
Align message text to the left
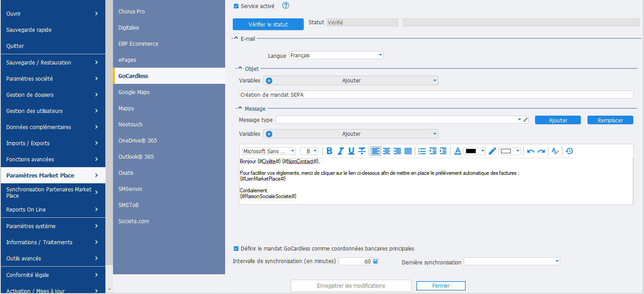[376, 151]
